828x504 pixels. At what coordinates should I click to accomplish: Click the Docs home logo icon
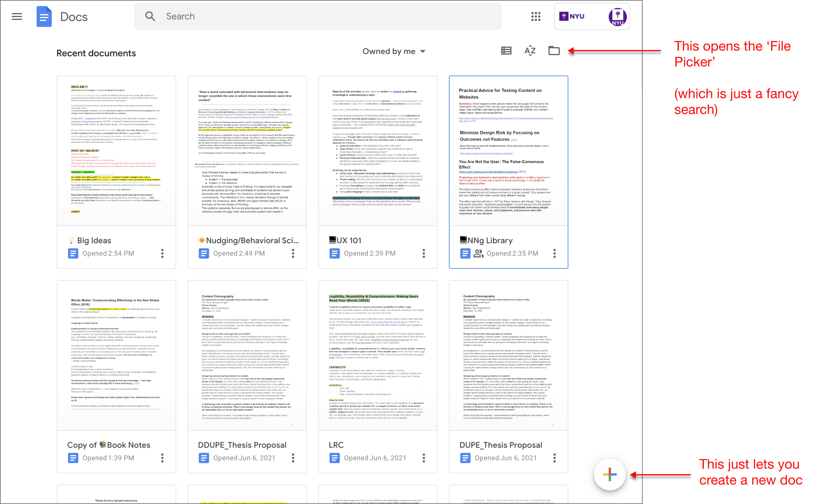pos(44,16)
